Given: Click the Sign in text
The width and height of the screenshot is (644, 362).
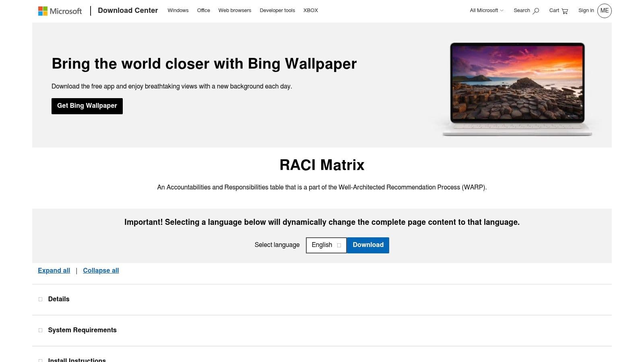Looking at the screenshot, I should tap(586, 10).
